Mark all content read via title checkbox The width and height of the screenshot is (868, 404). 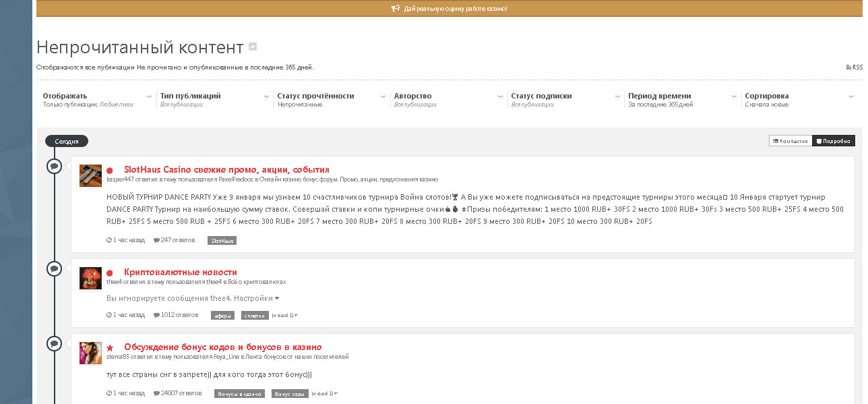[x=253, y=47]
